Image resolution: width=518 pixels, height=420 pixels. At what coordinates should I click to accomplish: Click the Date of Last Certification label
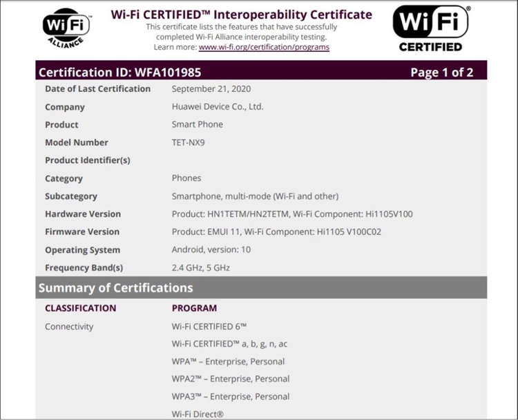coord(98,89)
